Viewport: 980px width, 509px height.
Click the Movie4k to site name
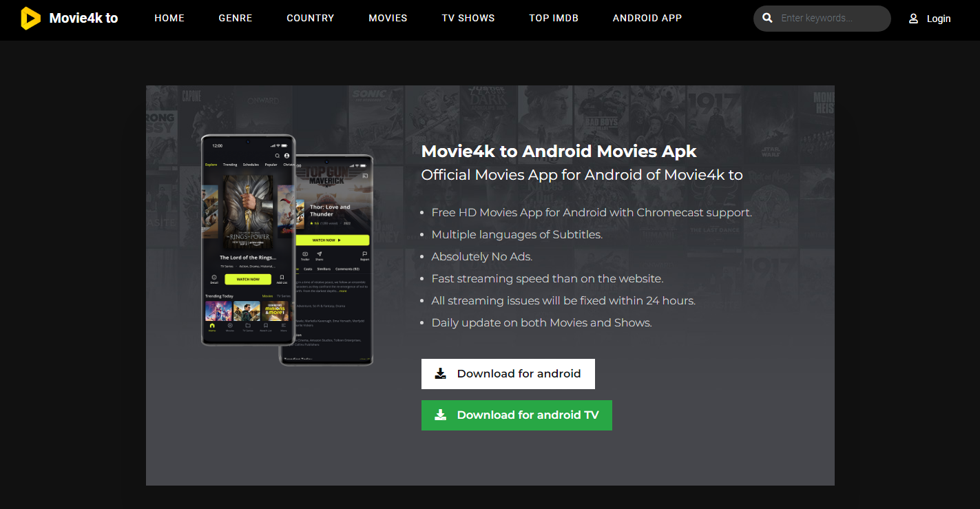coord(83,19)
